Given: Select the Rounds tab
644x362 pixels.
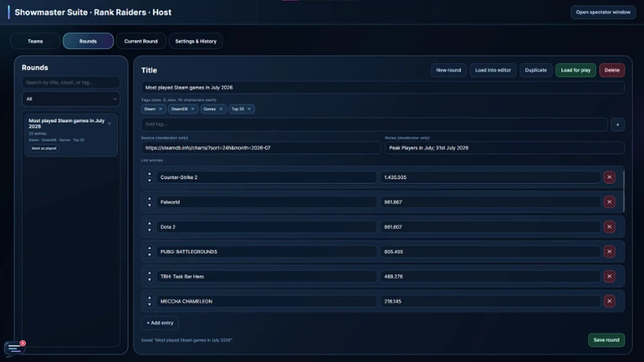Looking at the screenshot, I should [88, 41].
